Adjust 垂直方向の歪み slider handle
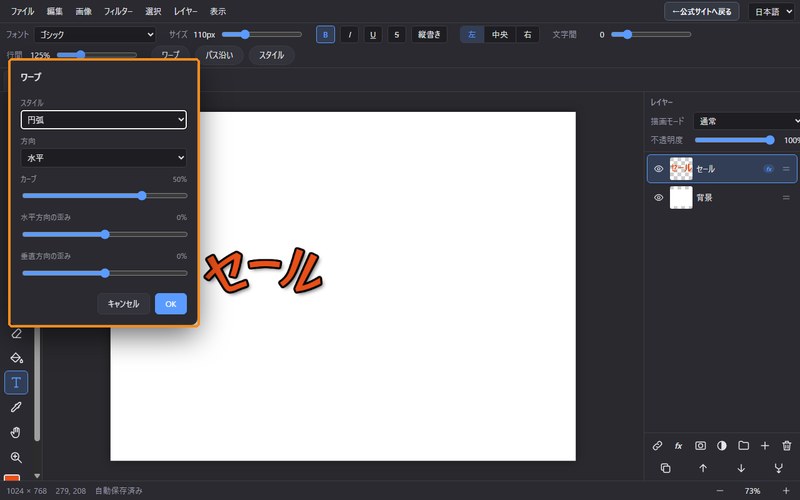 pos(105,273)
